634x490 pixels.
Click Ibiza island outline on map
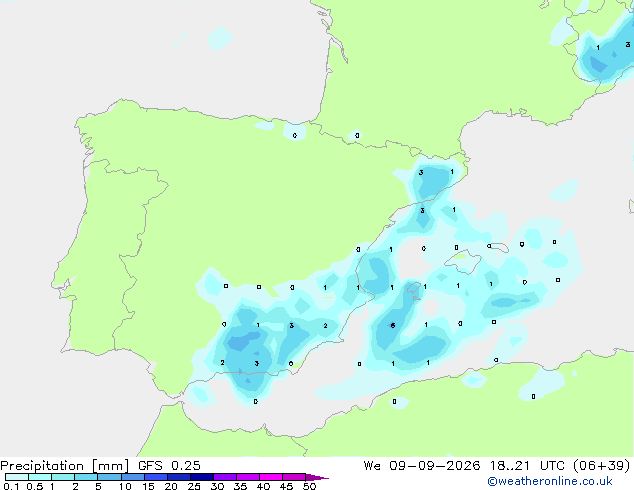414,290
